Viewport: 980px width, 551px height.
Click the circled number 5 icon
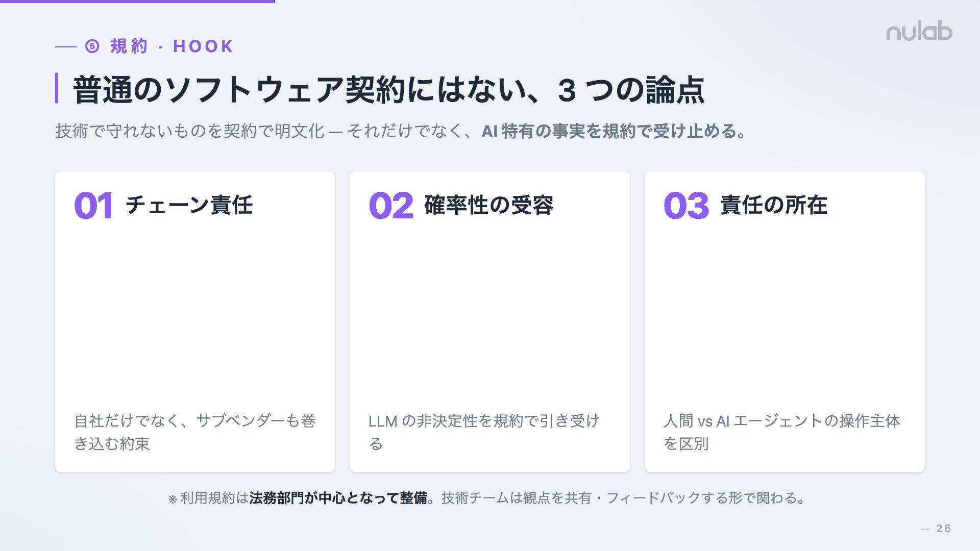coord(92,46)
